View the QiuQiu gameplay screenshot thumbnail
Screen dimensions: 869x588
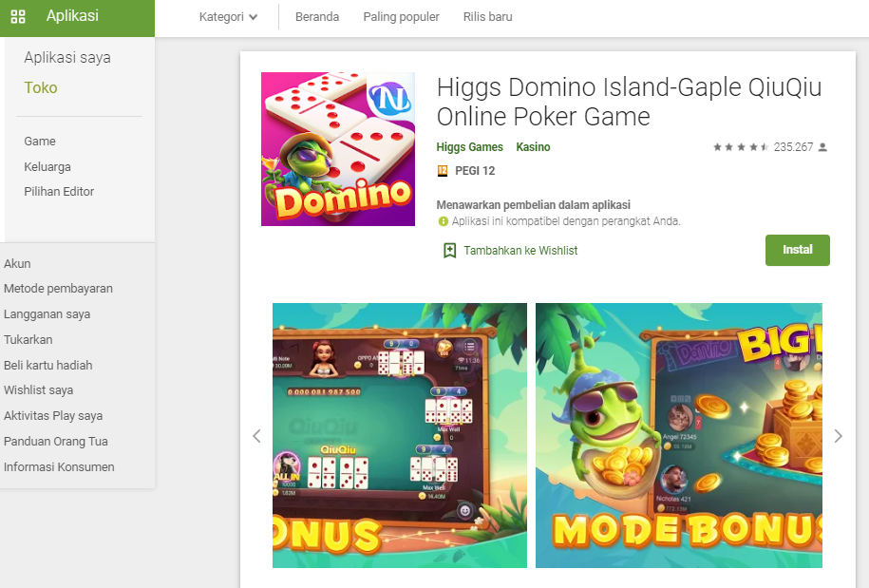point(400,435)
